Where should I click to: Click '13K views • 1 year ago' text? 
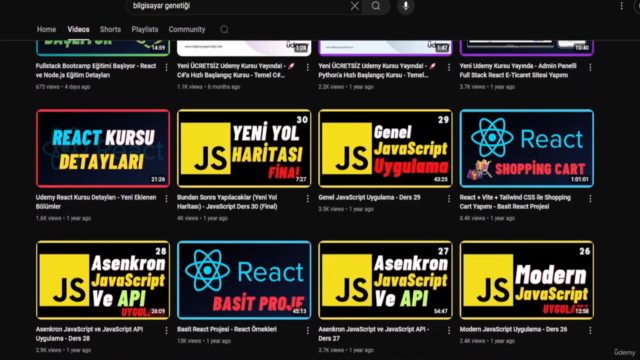pyautogui.click(x=204, y=341)
